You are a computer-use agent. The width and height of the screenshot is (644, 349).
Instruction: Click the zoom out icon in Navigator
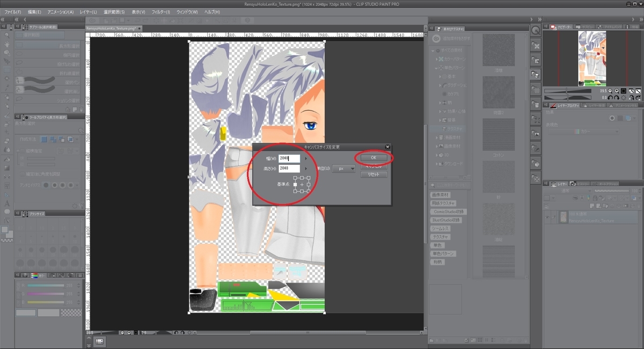610,91
